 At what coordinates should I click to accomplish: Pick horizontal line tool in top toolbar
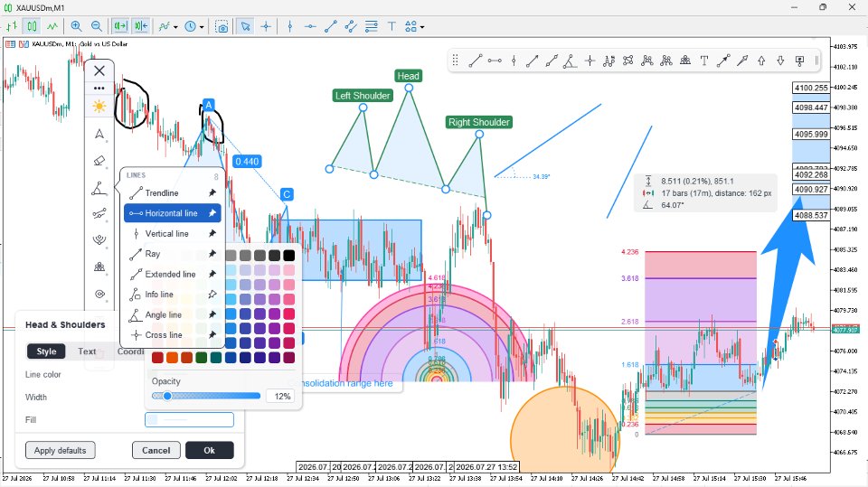pos(310,26)
